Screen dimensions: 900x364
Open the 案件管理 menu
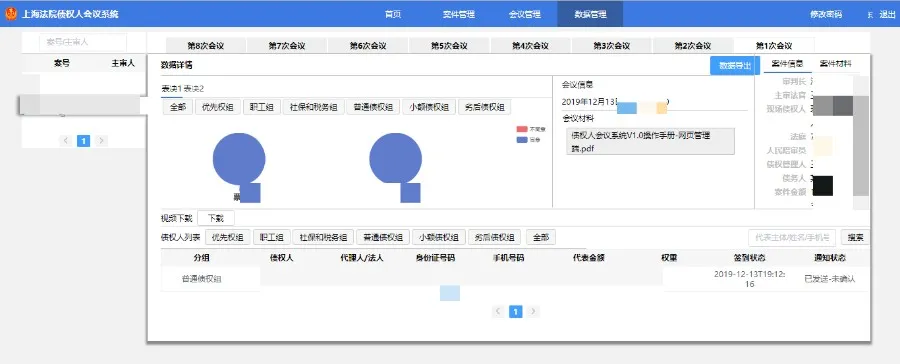pos(459,14)
